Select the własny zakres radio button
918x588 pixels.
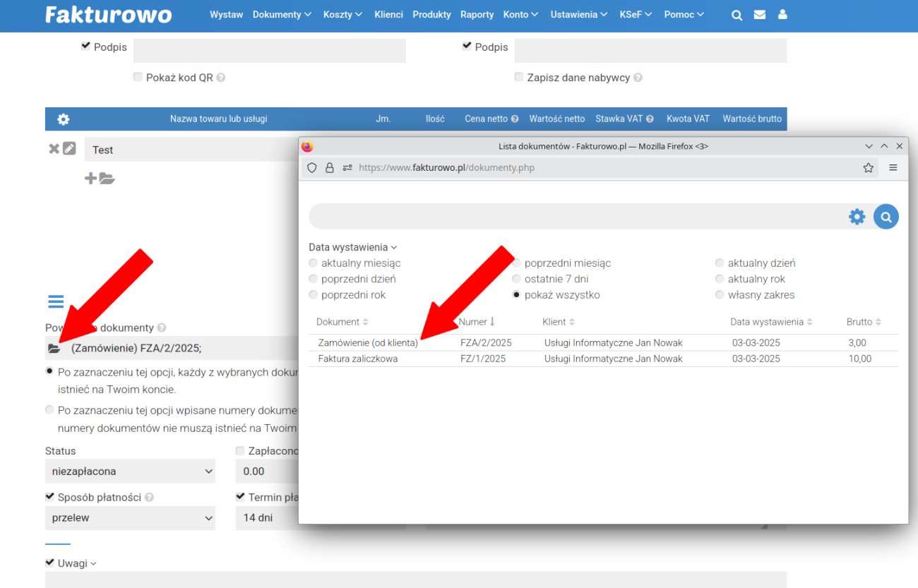click(x=720, y=294)
